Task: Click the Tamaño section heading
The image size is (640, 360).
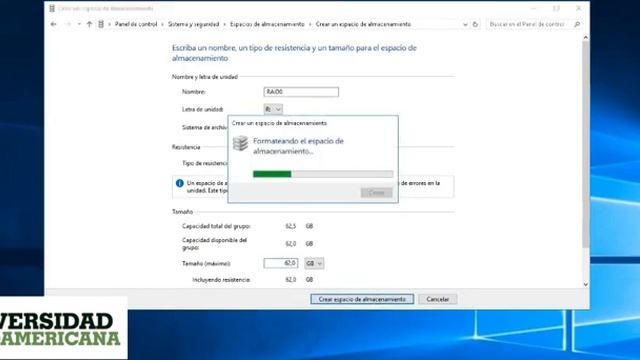Action: pos(182,212)
